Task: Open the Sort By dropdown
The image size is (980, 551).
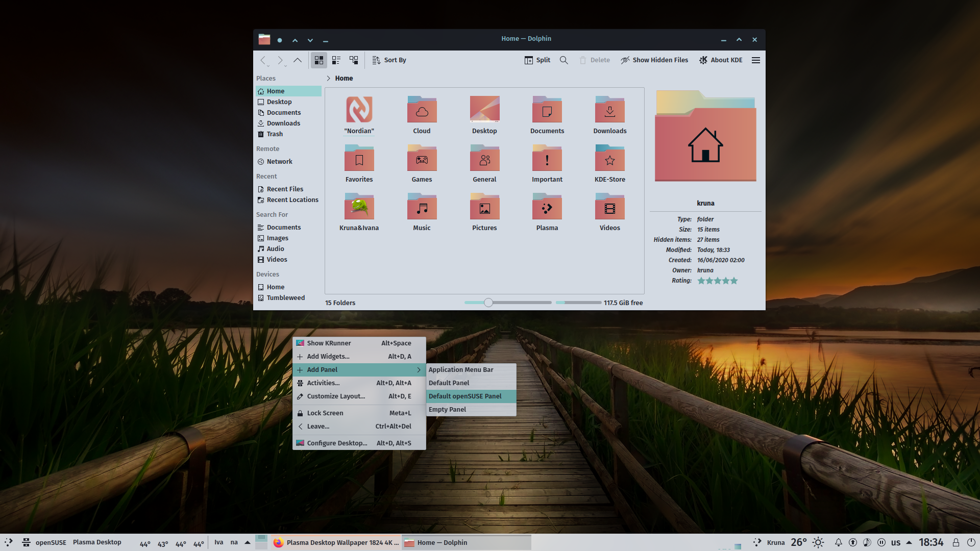Action: click(x=389, y=60)
